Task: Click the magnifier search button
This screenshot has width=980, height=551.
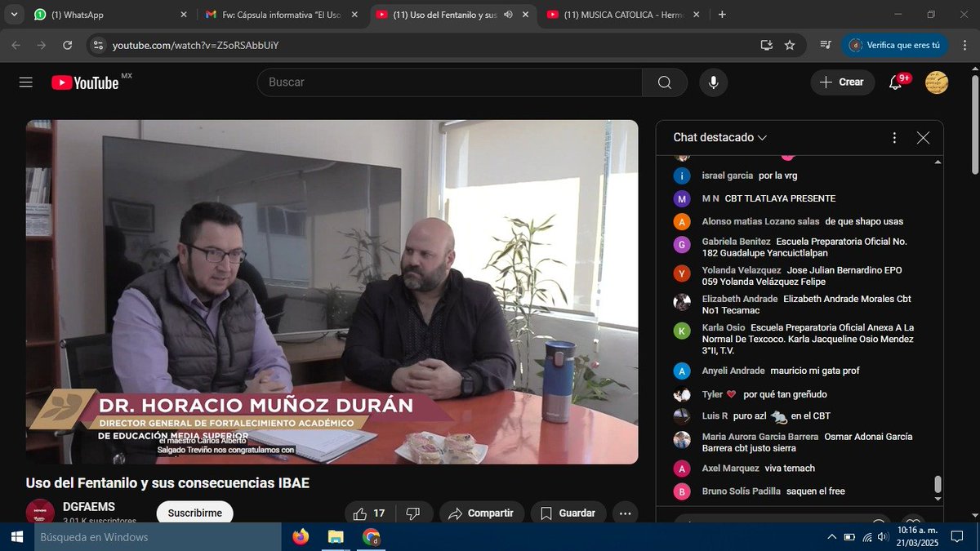Action: (x=665, y=82)
